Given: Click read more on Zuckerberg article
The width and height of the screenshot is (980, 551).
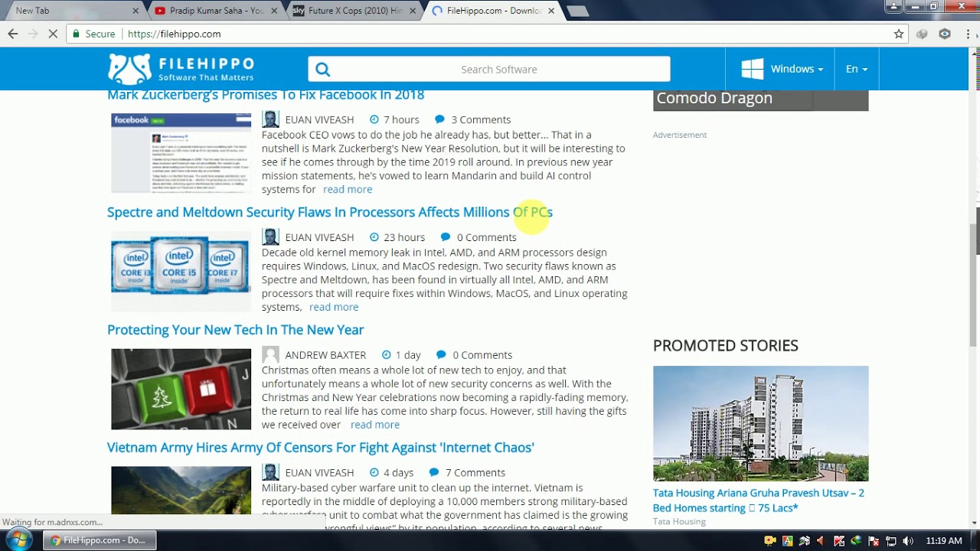Looking at the screenshot, I should tap(348, 189).
